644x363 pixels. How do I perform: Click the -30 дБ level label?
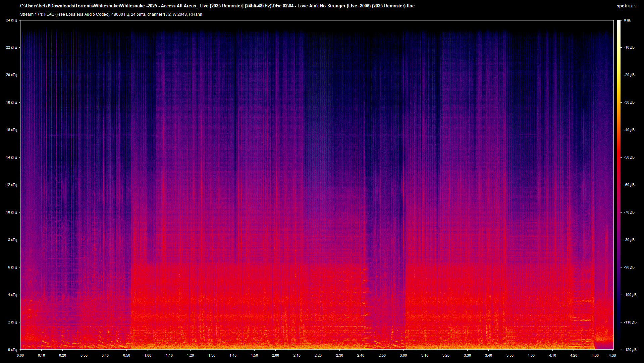[x=629, y=103]
